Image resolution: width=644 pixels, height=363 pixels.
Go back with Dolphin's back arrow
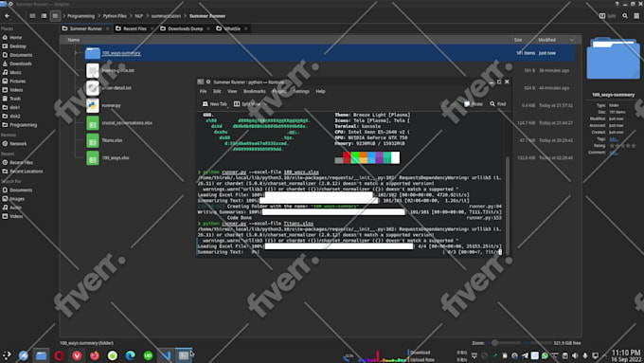[x=7, y=16]
